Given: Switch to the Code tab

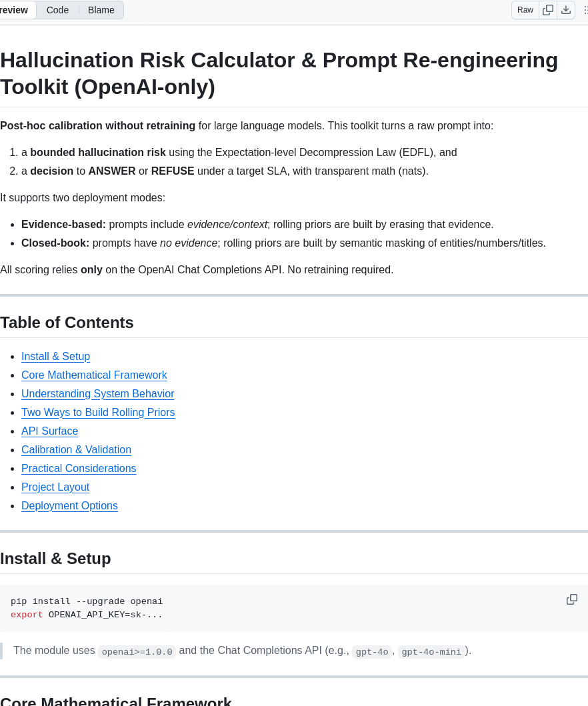Looking at the screenshot, I should [x=57, y=10].
